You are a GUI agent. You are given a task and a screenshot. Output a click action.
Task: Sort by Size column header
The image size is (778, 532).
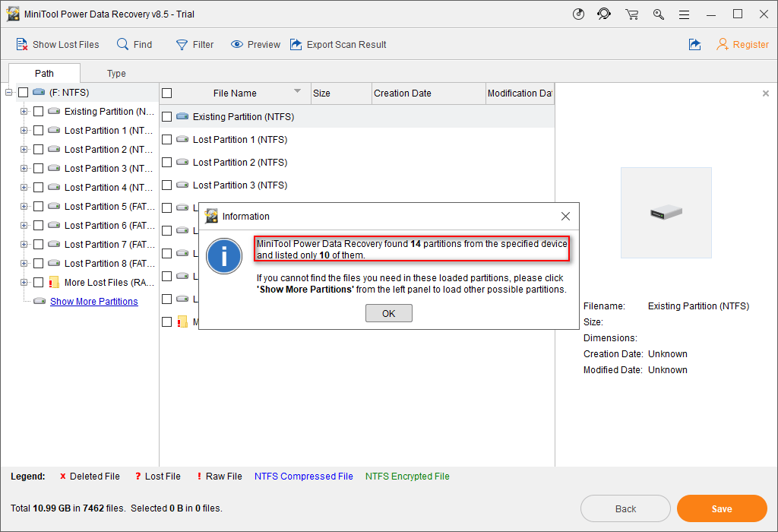[x=341, y=93]
